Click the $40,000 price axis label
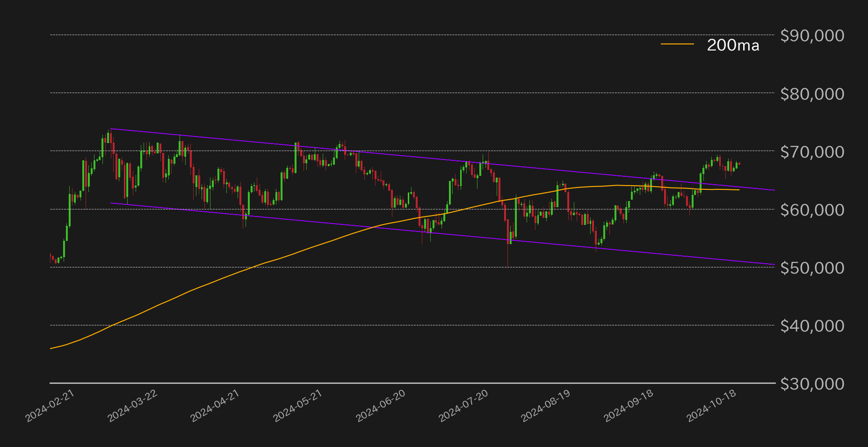This screenshot has height=447, width=868. click(x=812, y=326)
